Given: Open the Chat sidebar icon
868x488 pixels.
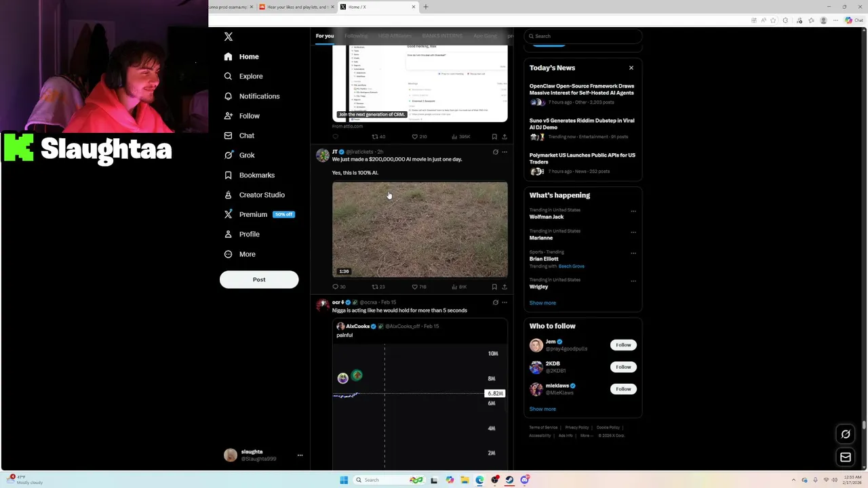Looking at the screenshot, I should (229, 136).
